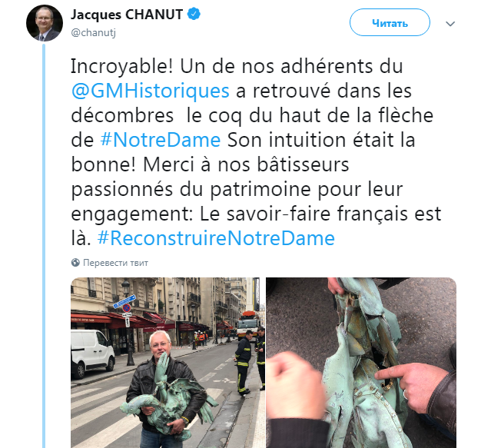Click the blue thread line under avatar
Screen dimensions: 481x448
coord(44,245)
